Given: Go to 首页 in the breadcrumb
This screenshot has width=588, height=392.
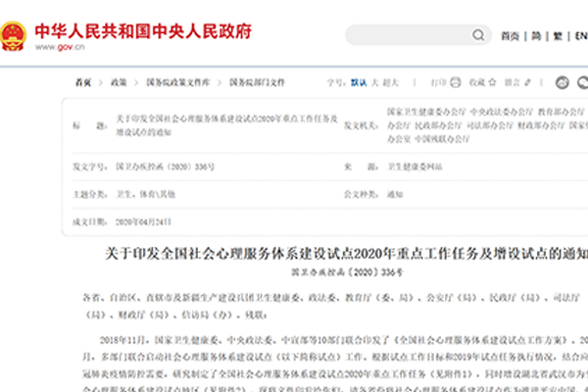Looking at the screenshot, I should (85, 82).
